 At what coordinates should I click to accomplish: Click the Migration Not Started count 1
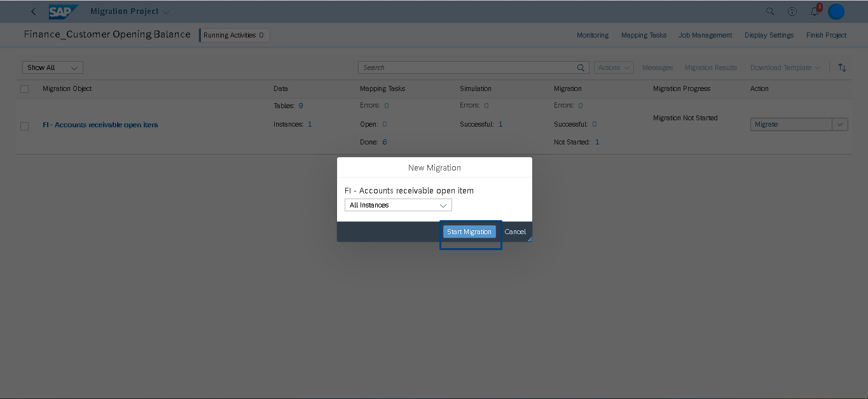click(x=597, y=142)
